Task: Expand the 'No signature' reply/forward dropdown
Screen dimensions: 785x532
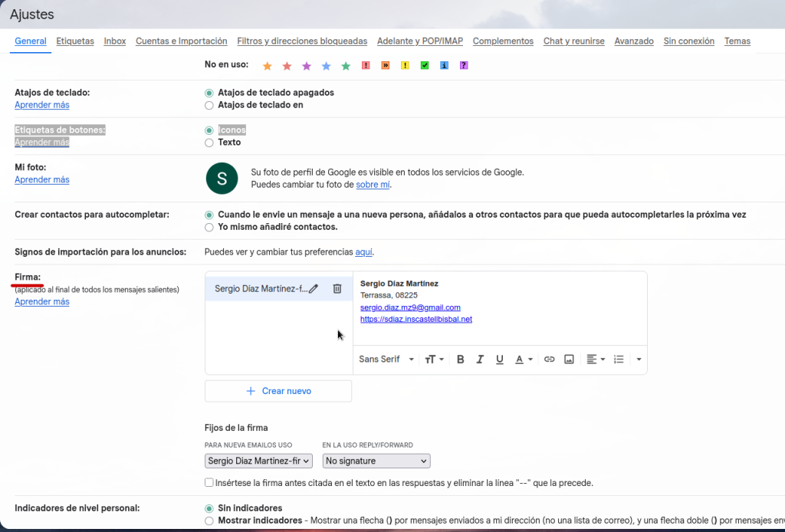Action: [x=376, y=461]
